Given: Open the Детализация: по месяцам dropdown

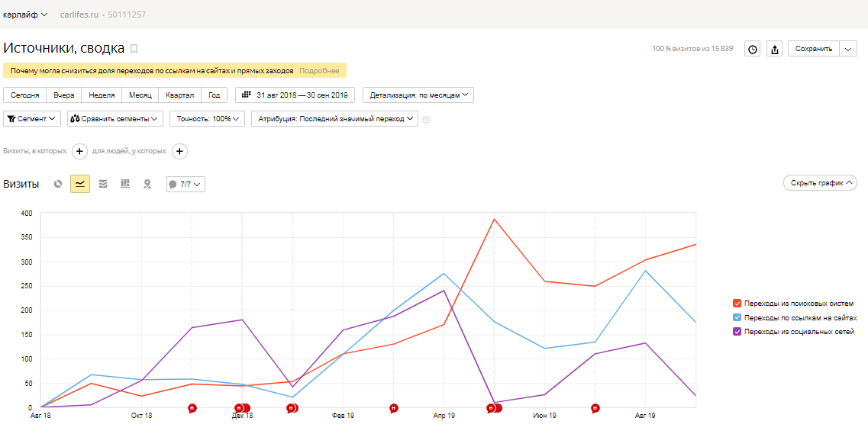Looking at the screenshot, I should click(x=418, y=95).
